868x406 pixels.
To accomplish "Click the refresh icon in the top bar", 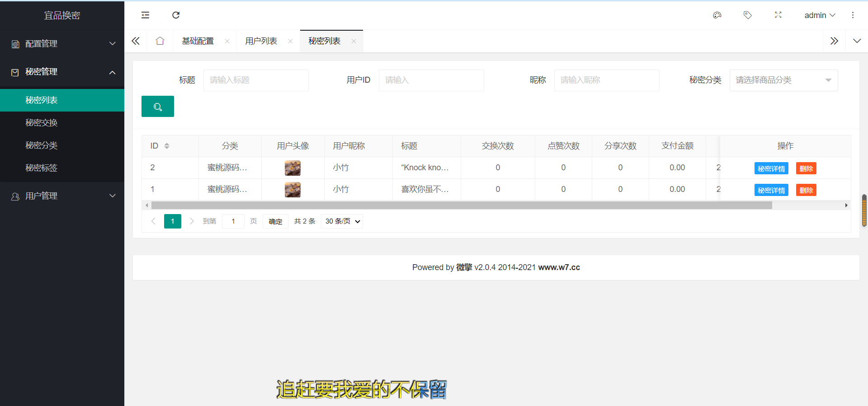I will point(176,15).
